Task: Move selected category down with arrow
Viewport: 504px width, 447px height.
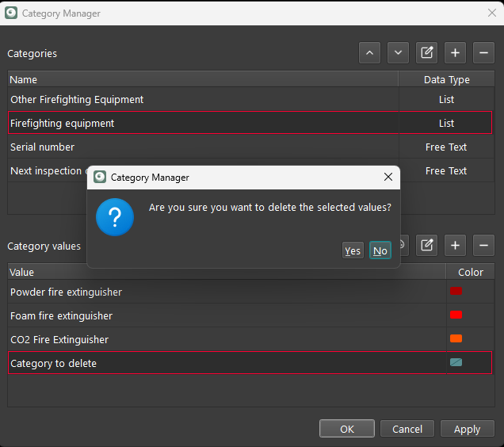Action: (398, 53)
